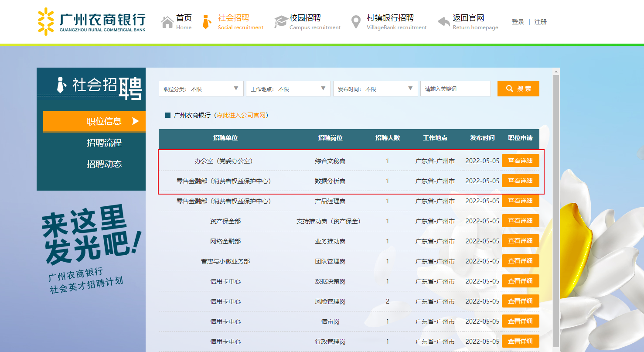The height and width of the screenshot is (352, 644).
Task: Click the scrollbar up arrow
Action: click(556, 71)
